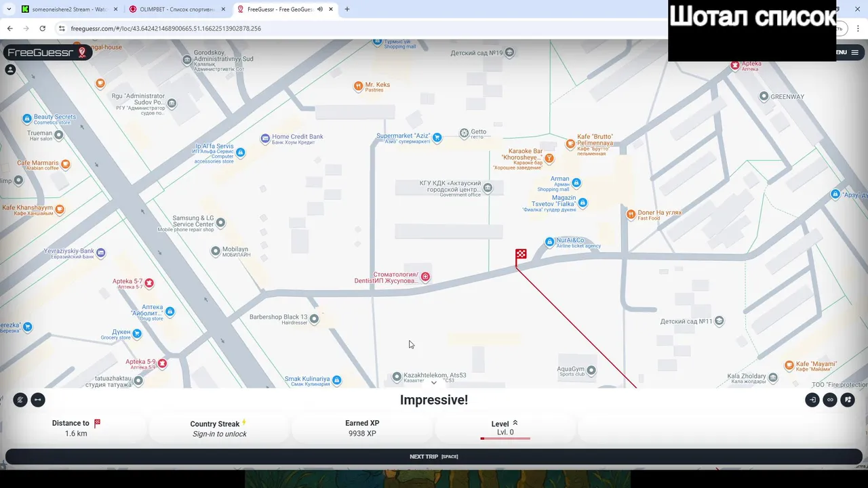Open the browser tab search dropdown
Image resolution: width=868 pixels, height=488 pixels.
tap(8, 9)
